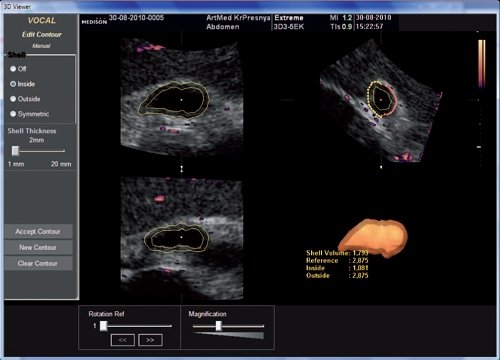This screenshot has width=500, height=360.
Task: Click the Clear Contour button
Action: 38,263
